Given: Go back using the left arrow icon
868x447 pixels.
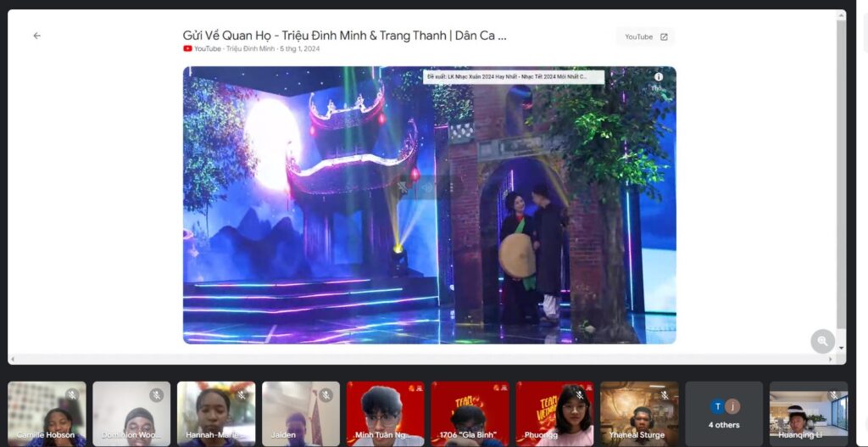Looking at the screenshot, I should pos(37,36).
